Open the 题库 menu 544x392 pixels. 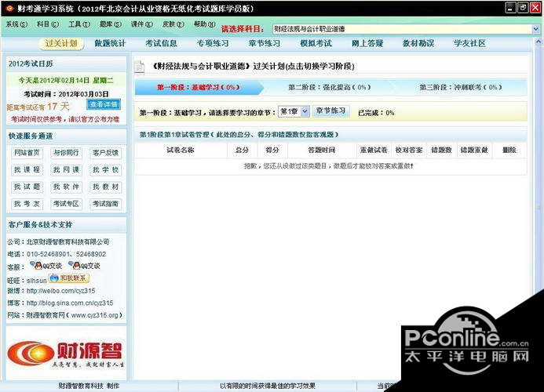[x=111, y=24]
